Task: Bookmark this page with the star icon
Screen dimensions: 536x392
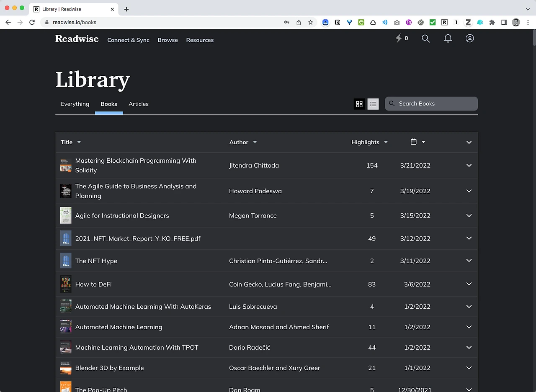Action: coord(310,22)
